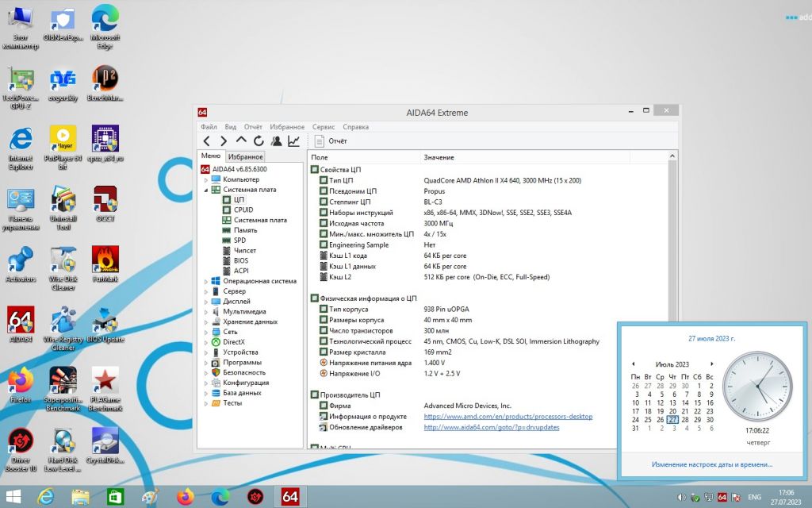This screenshot has height=508, width=812.
Task: Expand the DirectX tree node
Action: pyautogui.click(x=205, y=342)
